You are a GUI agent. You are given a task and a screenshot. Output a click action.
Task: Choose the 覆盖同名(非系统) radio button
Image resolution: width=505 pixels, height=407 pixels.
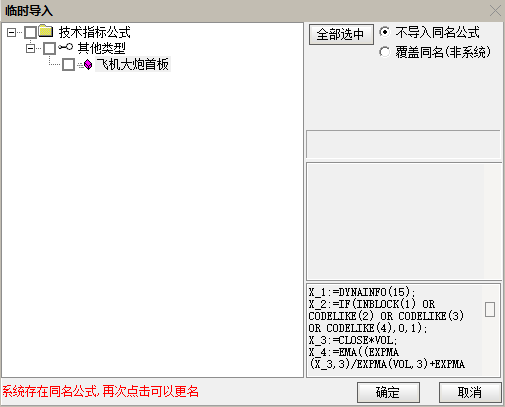click(384, 52)
